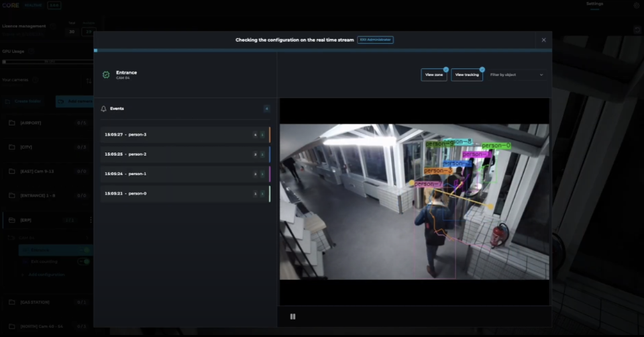Select the 15:05:24 person-1 event
This screenshot has width=644, height=337.
185,174
